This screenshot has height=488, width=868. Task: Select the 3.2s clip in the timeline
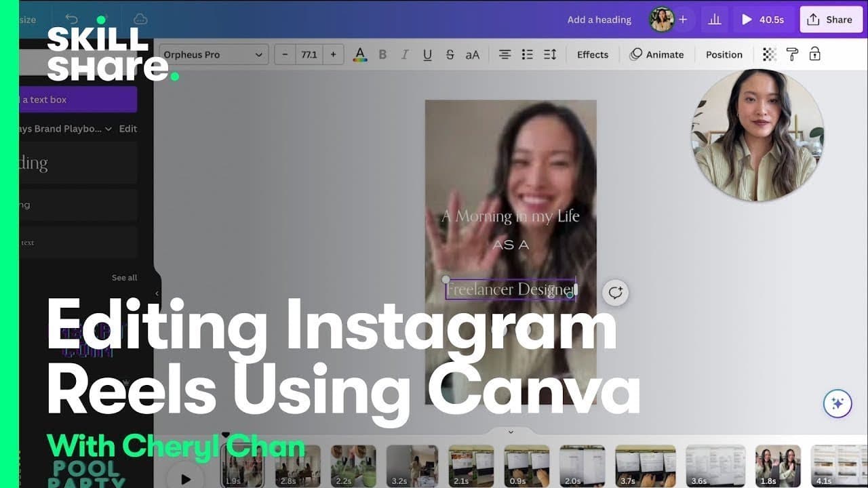click(x=412, y=466)
